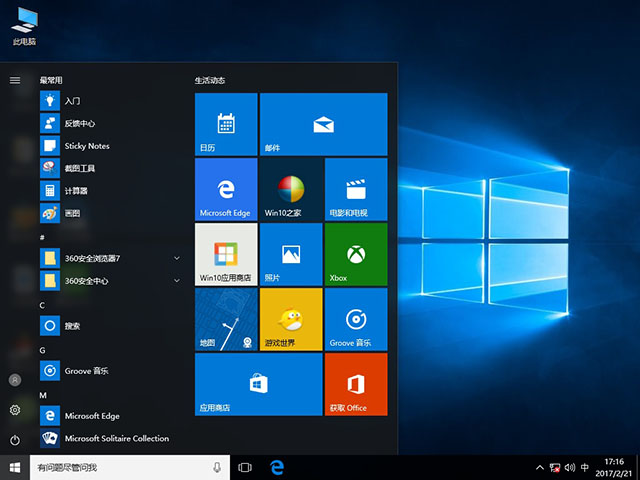Click the G section letter header
Viewport: 640px width, 480px height.
coord(42,350)
